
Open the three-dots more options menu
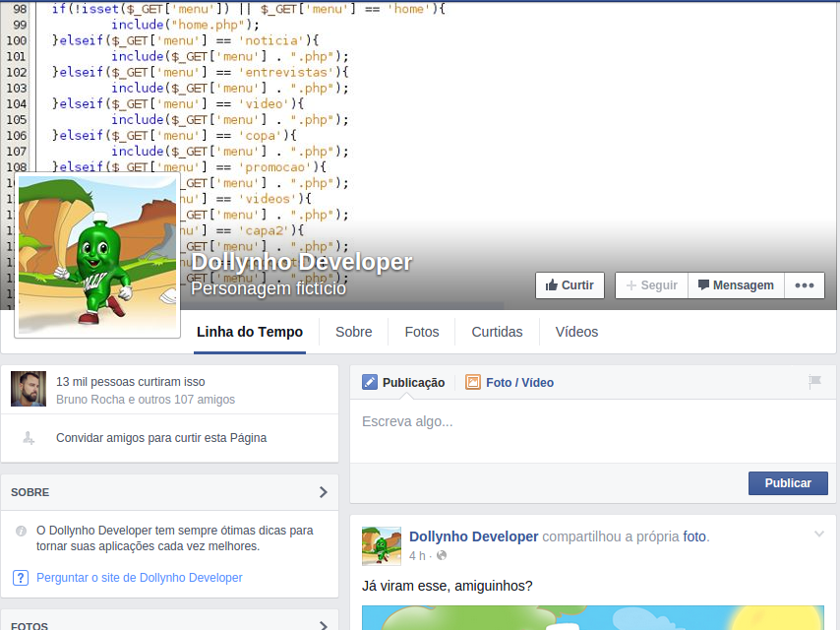click(x=805, y=285)
